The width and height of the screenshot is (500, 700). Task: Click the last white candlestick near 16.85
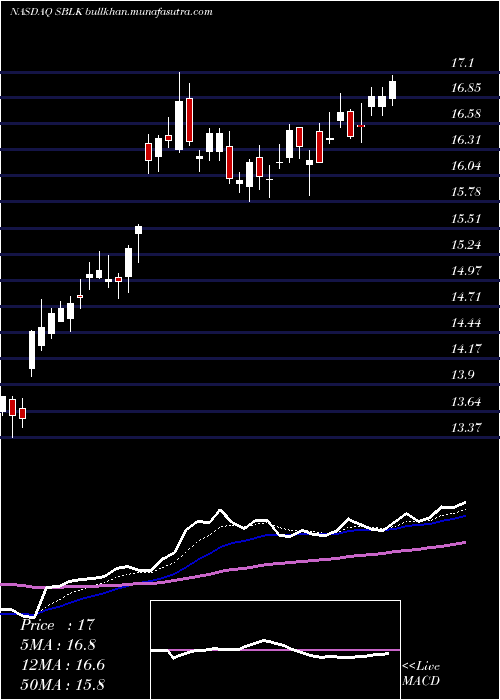[393, 90]
